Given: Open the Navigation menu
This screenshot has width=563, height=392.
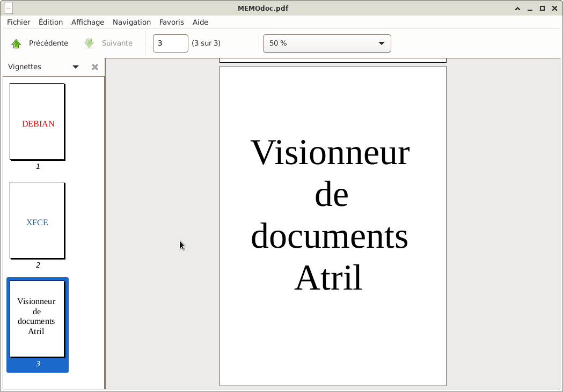Looking at the screenshot, I should click(x=132, y=22).
